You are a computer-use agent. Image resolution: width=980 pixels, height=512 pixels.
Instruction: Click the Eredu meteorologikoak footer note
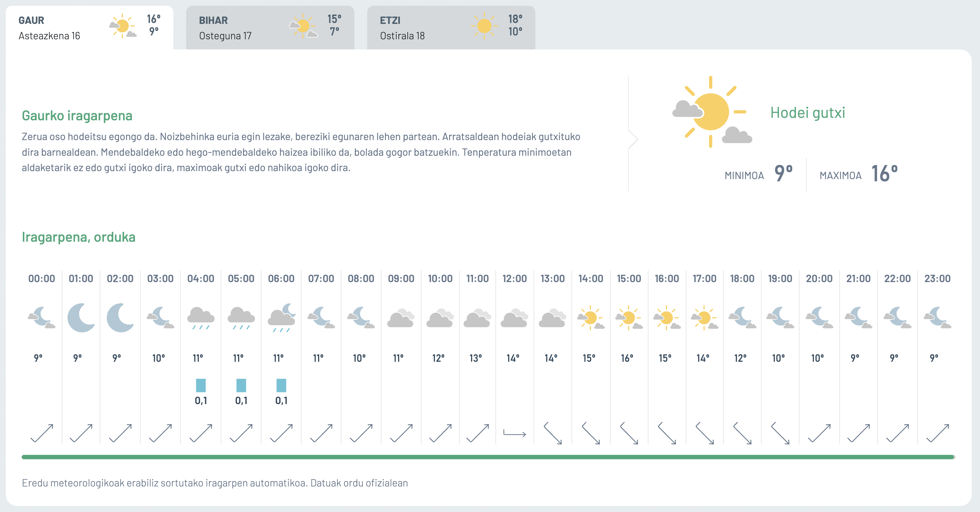point(215,483)
